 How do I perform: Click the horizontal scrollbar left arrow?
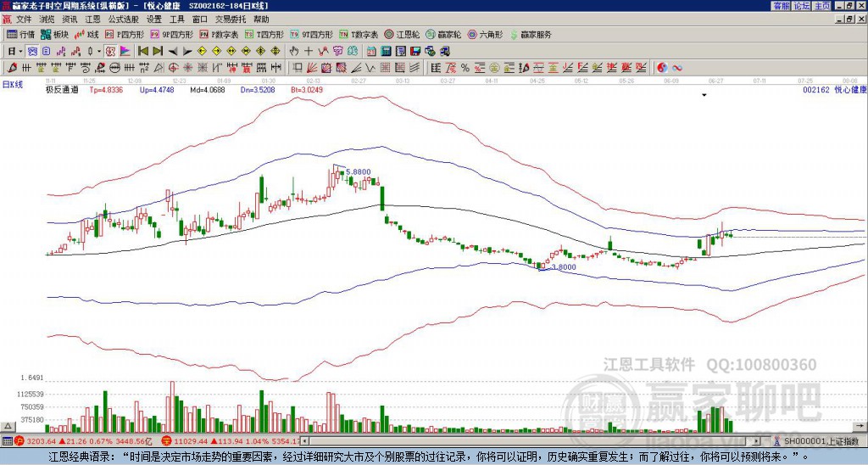pyautogui.click(x=304, y=441)
